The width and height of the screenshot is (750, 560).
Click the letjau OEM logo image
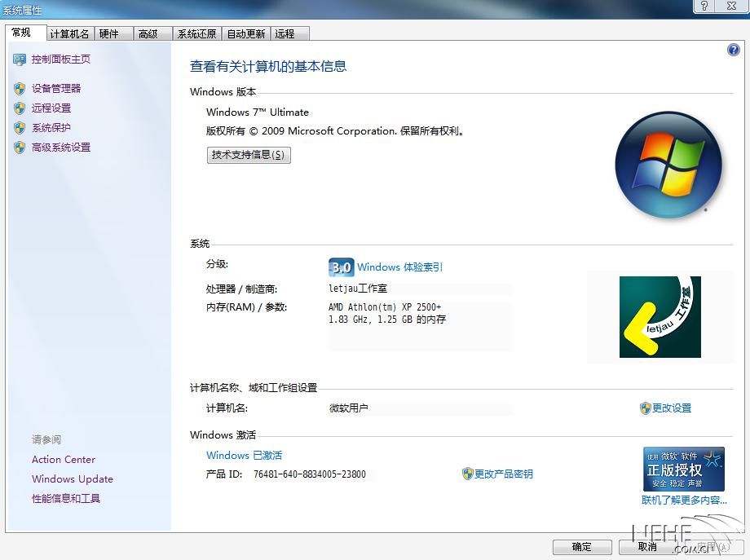[660, 317]
